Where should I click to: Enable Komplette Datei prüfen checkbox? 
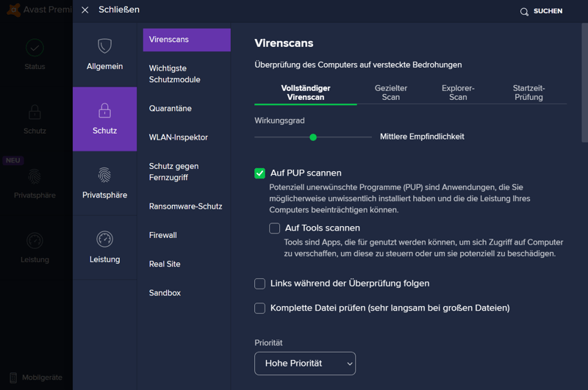[259, 308]
